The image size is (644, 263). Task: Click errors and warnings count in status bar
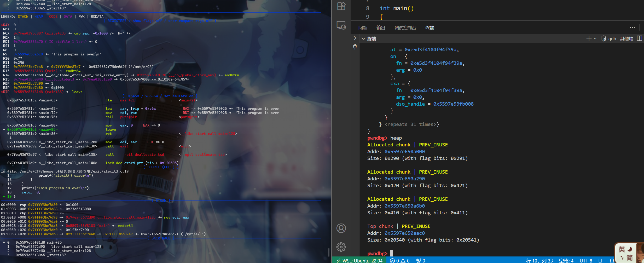tap(400, 260)
